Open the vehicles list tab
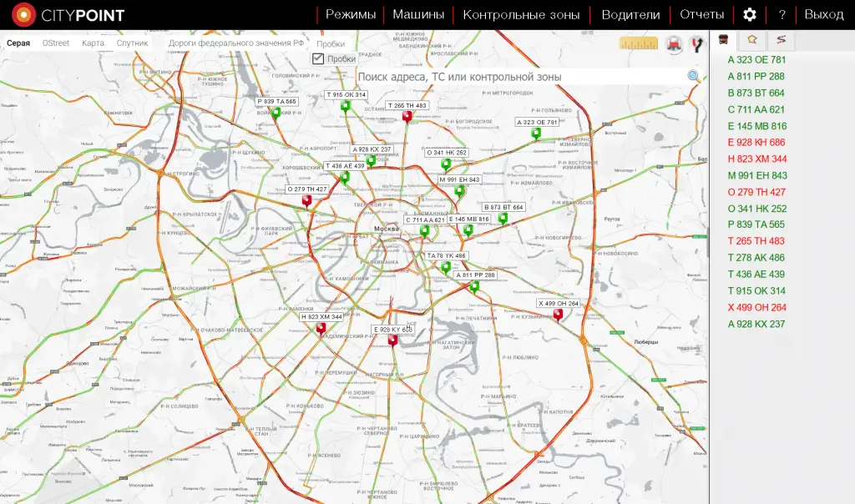Image resolution: width=855 pixels, height=504 pixels. pyautogui.click(x=724, y=40)
